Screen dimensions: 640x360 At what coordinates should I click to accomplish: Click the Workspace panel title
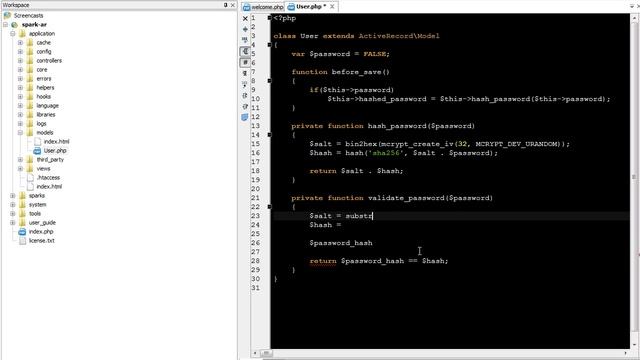coord(16,5)
